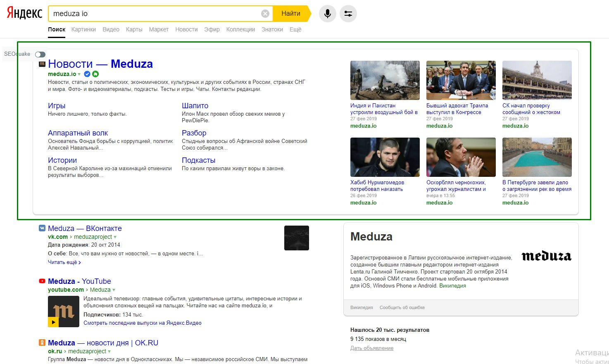Open the Шапито sitelink

(x=195, y=106)
